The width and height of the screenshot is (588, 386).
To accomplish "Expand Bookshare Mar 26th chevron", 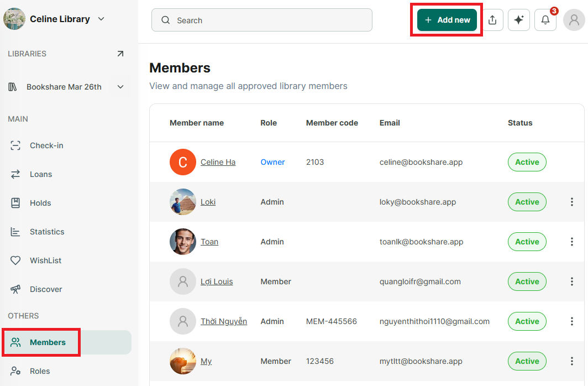I will click(x=120, y=87).
